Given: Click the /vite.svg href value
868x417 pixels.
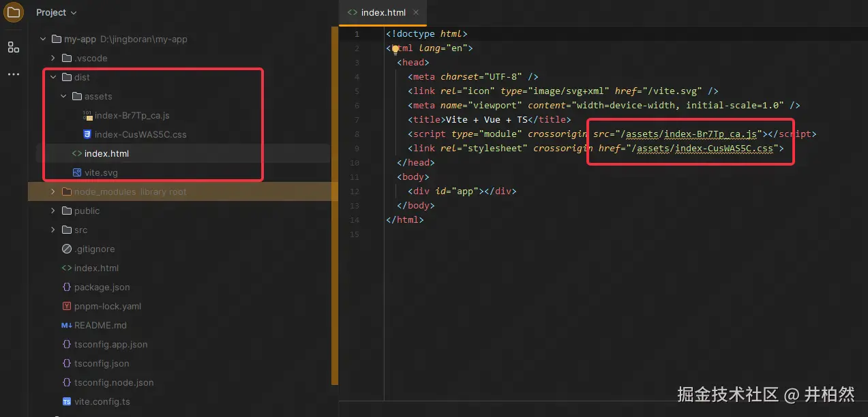Looking at the screenshot, I should tap(674, 91).
